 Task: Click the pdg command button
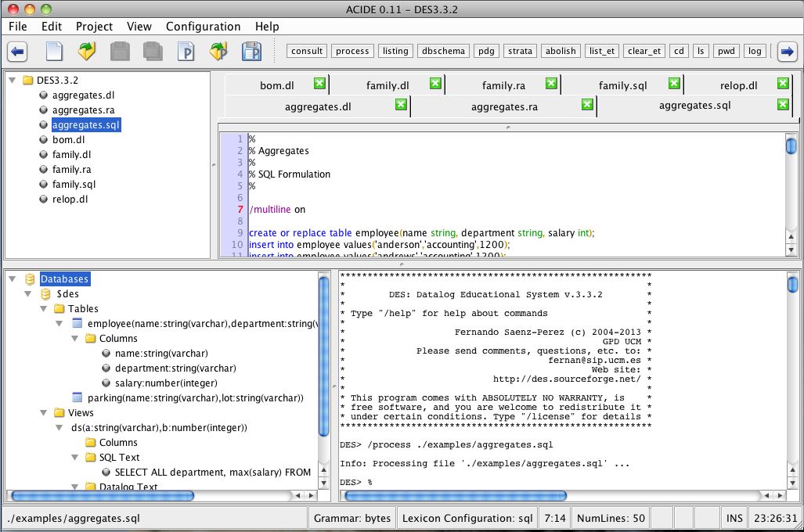pos(486,51)
